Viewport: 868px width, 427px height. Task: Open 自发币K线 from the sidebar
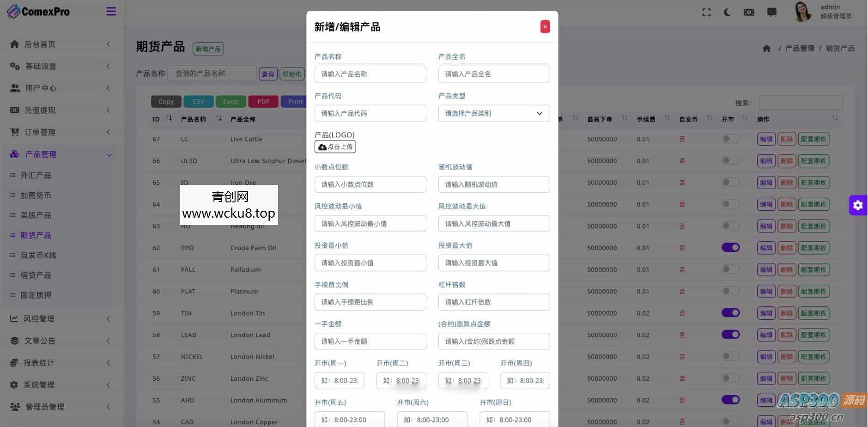coord(39,255)
